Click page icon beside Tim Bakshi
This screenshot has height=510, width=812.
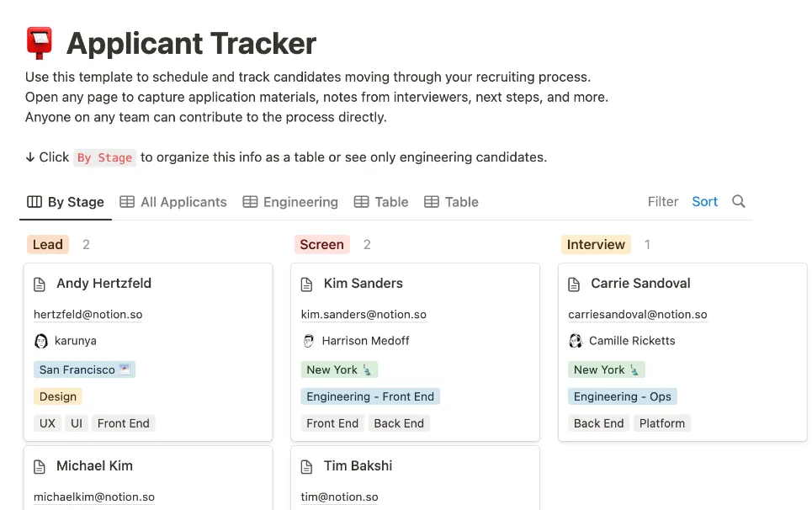coord(306,466)
